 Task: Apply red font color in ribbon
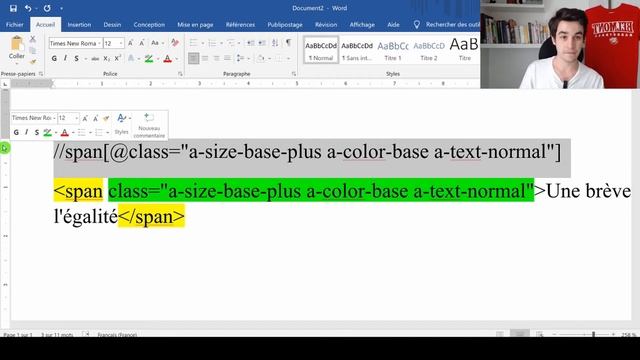pyautogui.click(x=167, y=59)
